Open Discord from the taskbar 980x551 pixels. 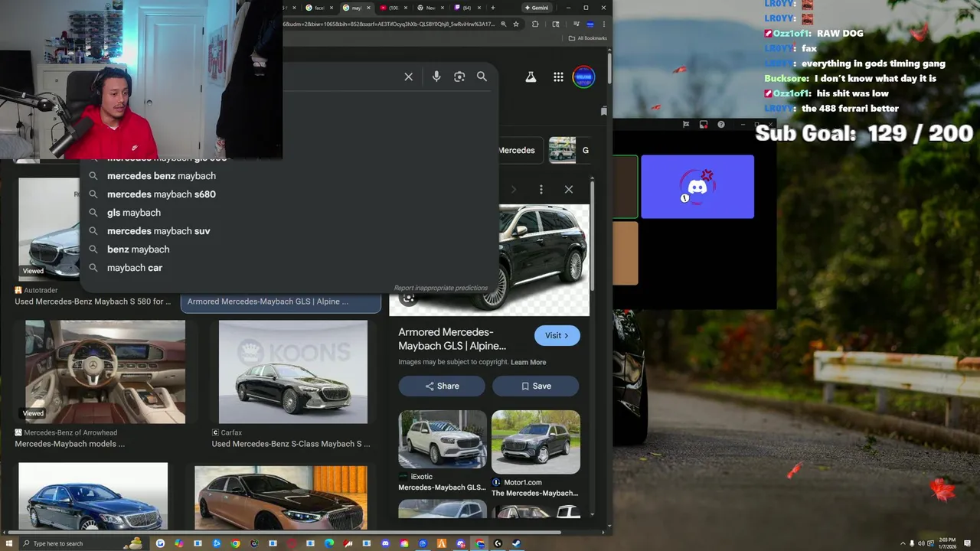coord(385,543)
